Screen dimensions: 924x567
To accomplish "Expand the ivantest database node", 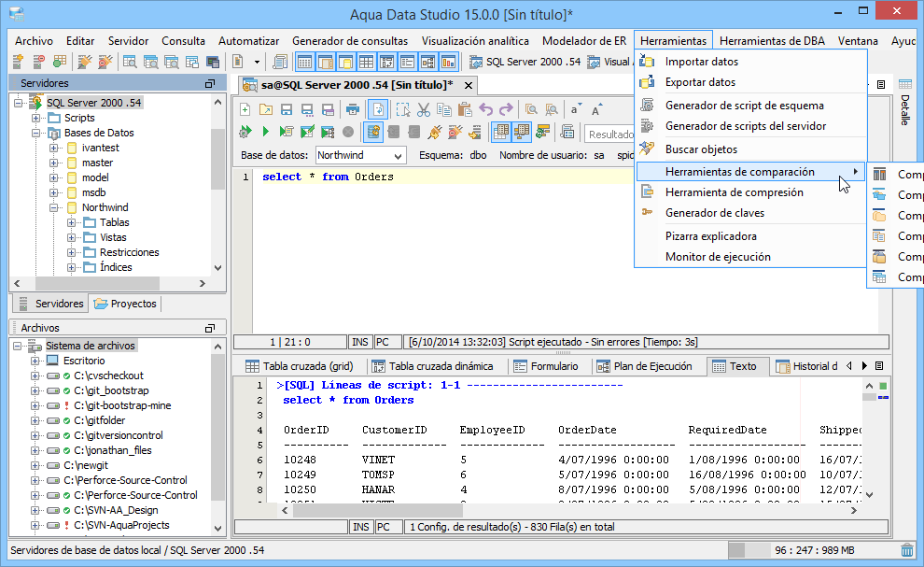I will (53, 148).
